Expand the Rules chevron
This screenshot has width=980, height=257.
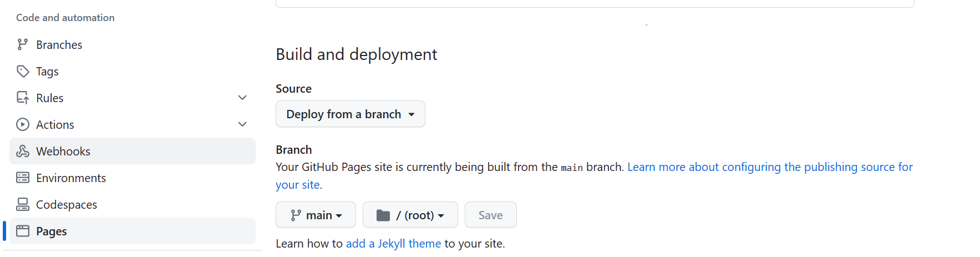(242, 98)
